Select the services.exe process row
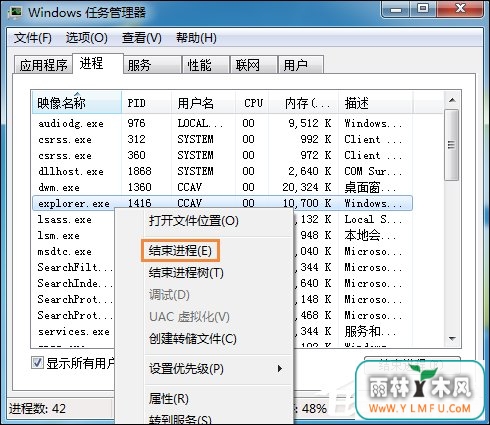This screenshot has height=425, width=490. pos(73,332)
